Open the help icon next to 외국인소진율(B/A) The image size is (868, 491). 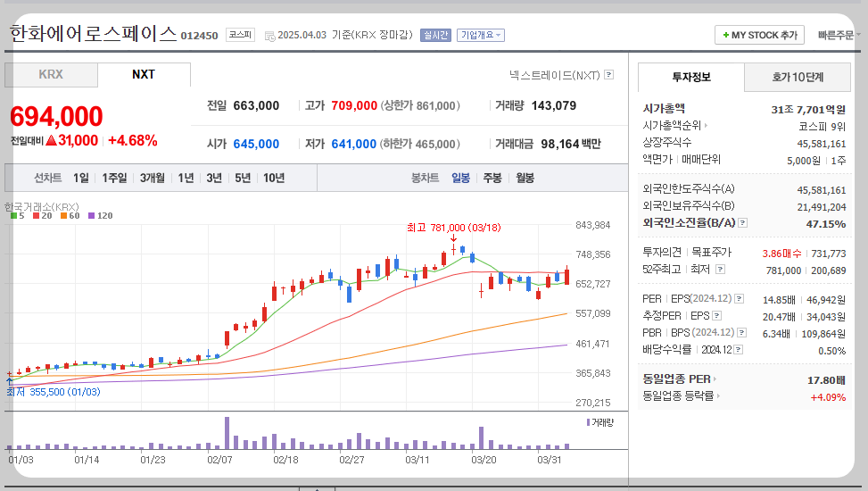click(x=743, y=223)
